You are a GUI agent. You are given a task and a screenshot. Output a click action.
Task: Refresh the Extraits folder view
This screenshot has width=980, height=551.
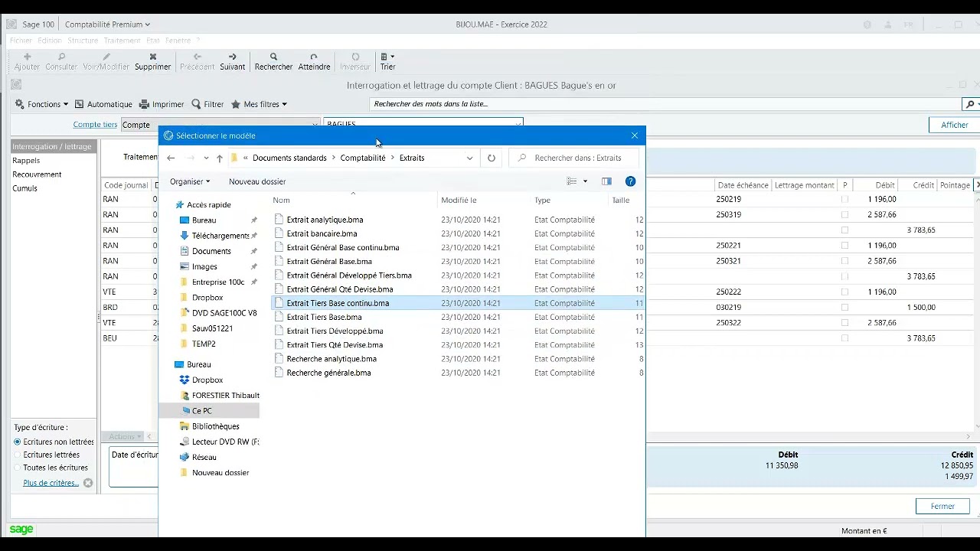click(491, 158)
